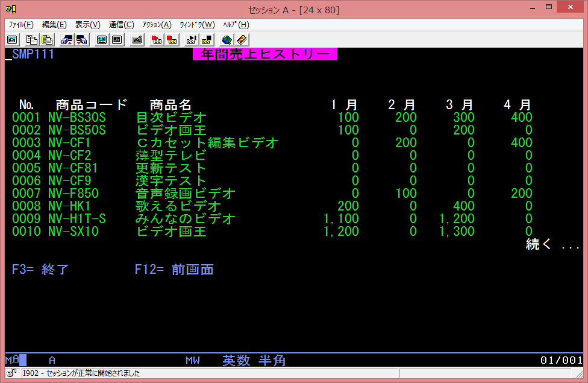The width and height of the screenshot is (588, 383).
Task: Open the display setup toolbar icon
Action: (x=102, y=40)
